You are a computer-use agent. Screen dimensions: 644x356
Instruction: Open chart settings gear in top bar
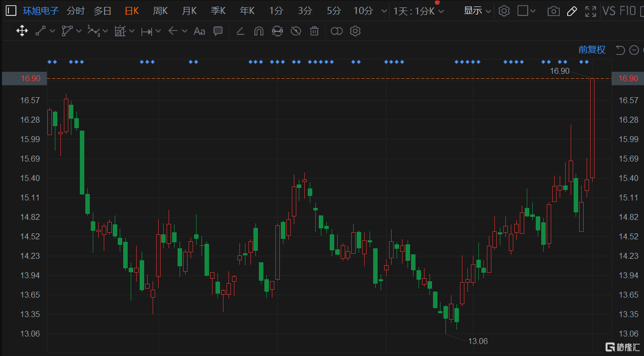504,11
